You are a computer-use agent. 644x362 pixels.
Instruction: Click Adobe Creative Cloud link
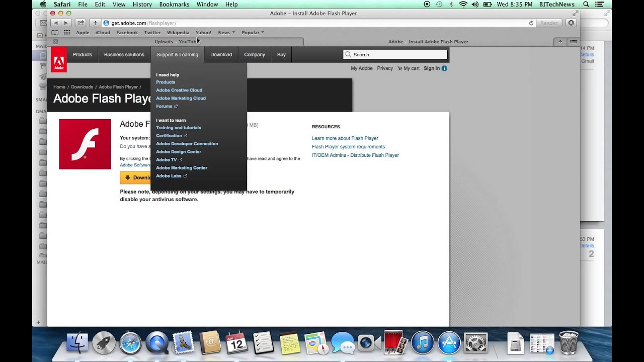[x=179, y=90]
